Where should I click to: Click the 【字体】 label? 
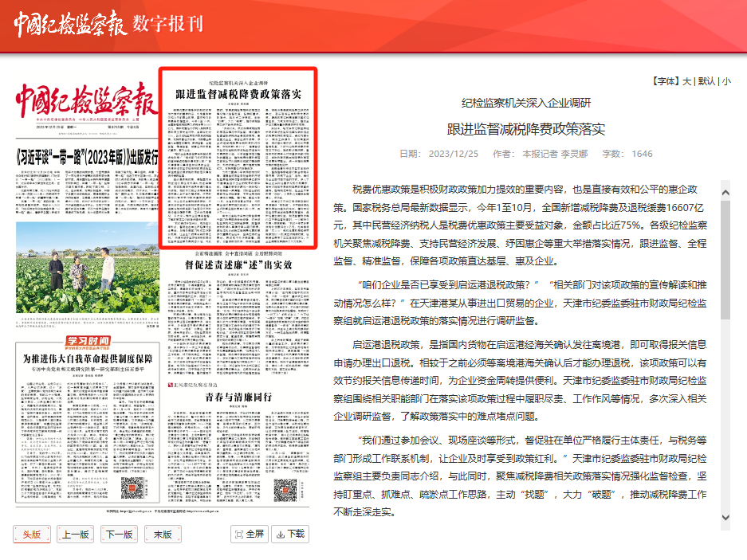666,81
